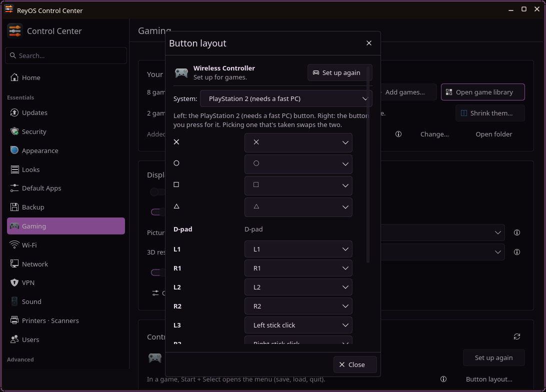546x392 pixels.
Task: Expand the dropdown for the cross (✕) button
Action: tap(298, 142)
